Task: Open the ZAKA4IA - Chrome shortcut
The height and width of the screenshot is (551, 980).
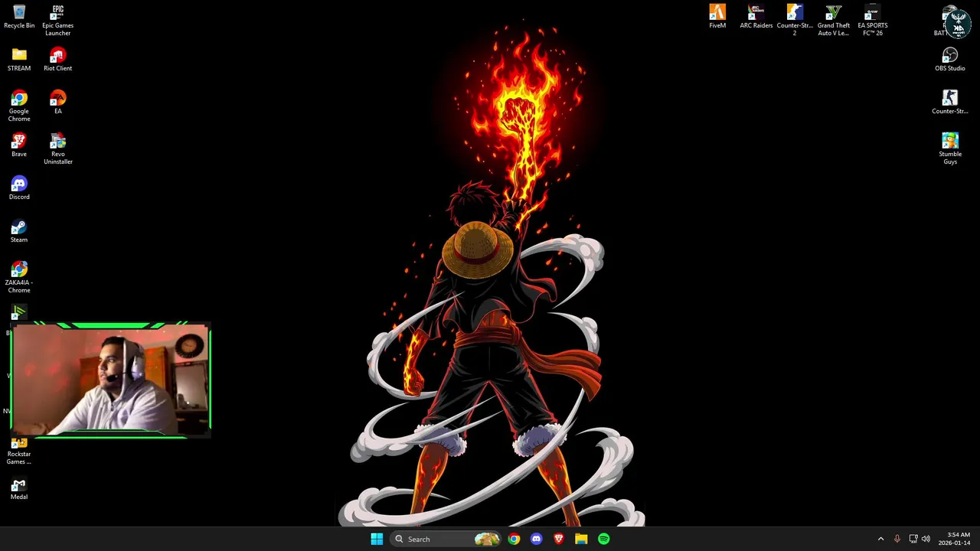Action: 19,278
